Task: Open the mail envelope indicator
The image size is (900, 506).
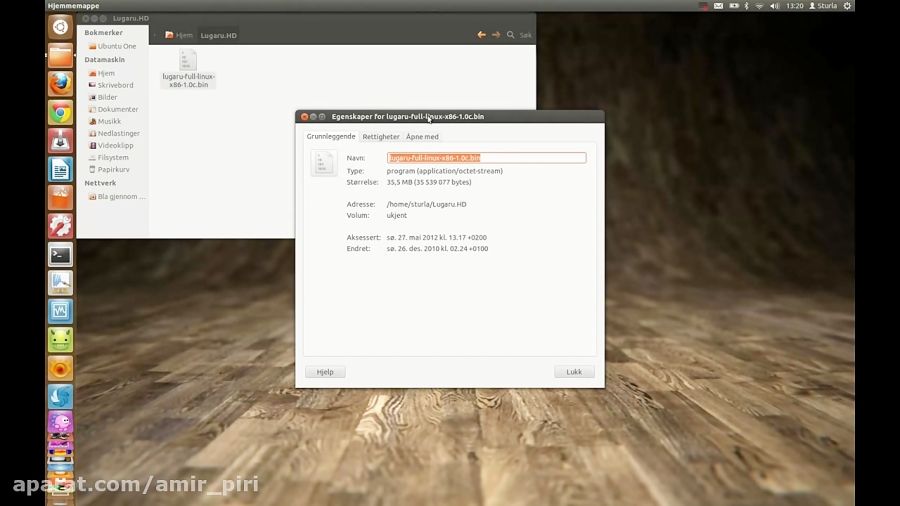Action: point(718,6)
